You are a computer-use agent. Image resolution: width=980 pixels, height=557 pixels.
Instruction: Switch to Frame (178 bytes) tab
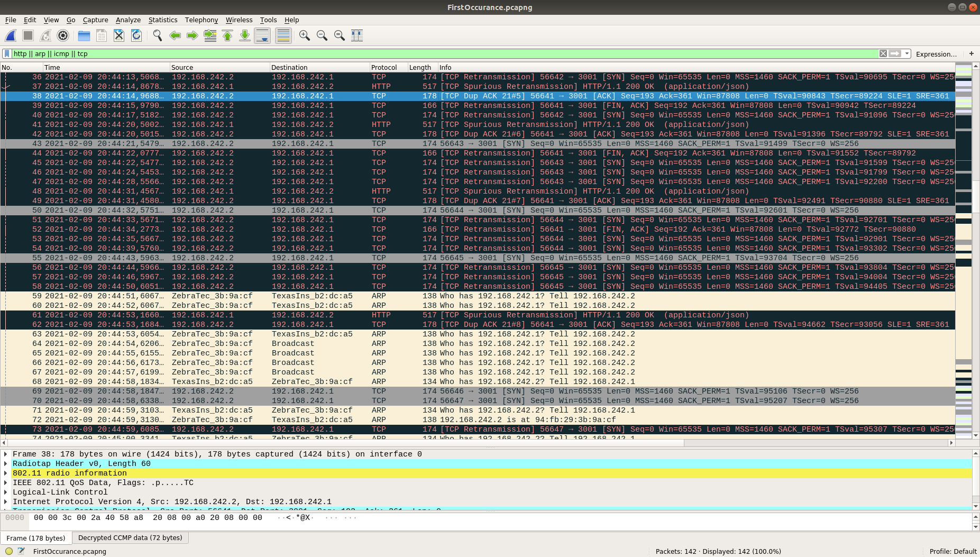pos(36,538)
